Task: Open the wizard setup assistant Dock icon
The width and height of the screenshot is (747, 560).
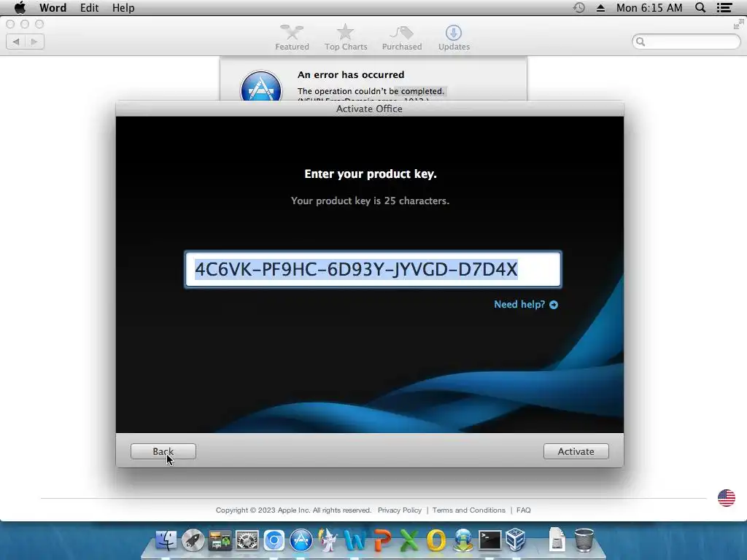Action: click(328, 540)
